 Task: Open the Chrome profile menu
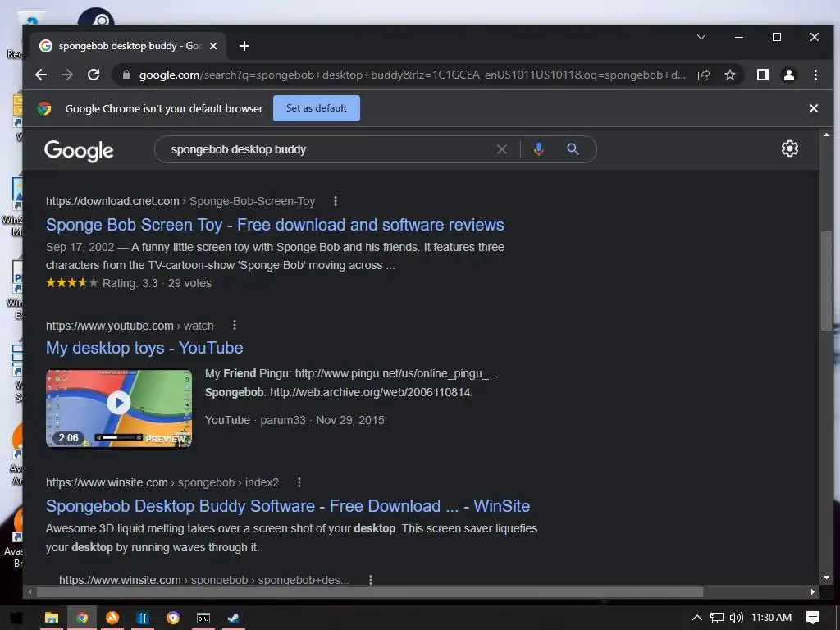(x=789, y=75)
